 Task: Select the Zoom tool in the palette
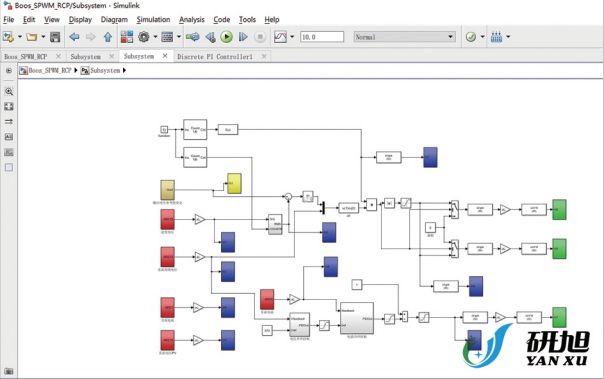[x=9, y=91]
